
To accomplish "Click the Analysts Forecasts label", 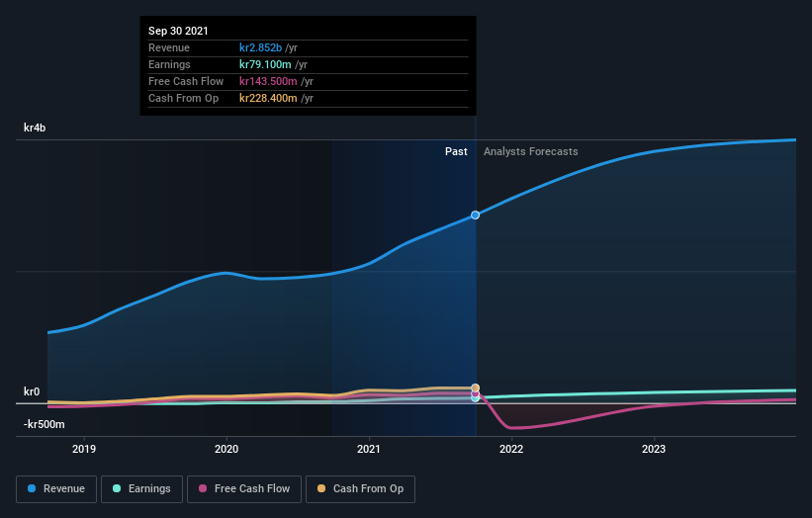I will pyautogui.click(x=531, y=151).
